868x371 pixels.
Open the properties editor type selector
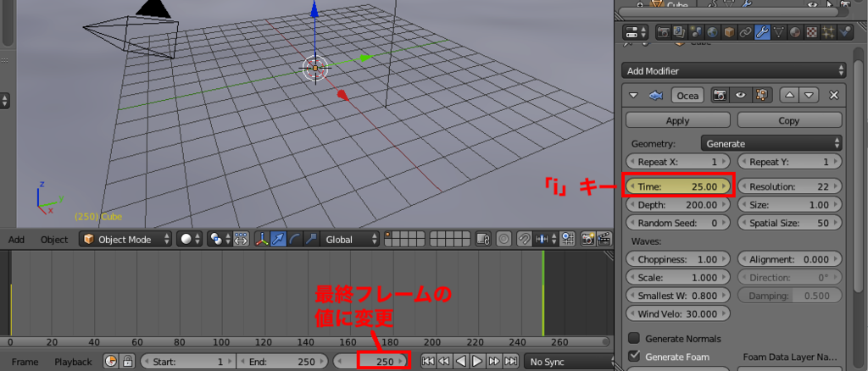coord(636,32)
